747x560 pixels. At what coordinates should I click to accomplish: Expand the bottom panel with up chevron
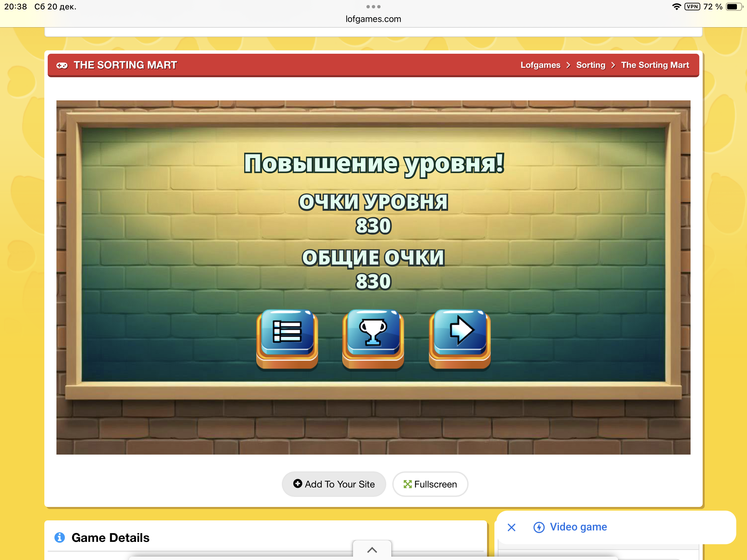click(372, 550)
